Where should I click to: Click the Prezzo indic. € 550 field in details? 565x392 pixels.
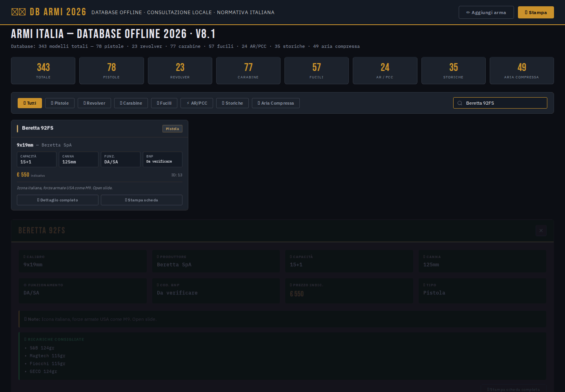[349, 291]
